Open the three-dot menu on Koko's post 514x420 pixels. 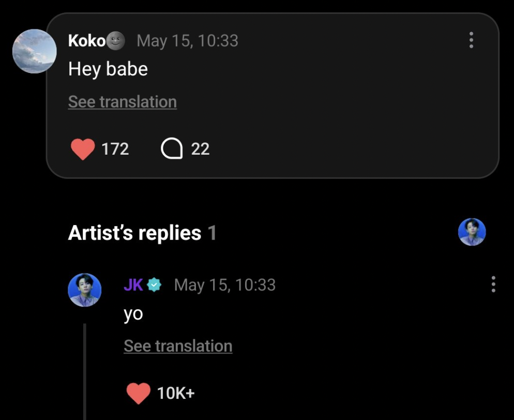click(x=471, y=40)
